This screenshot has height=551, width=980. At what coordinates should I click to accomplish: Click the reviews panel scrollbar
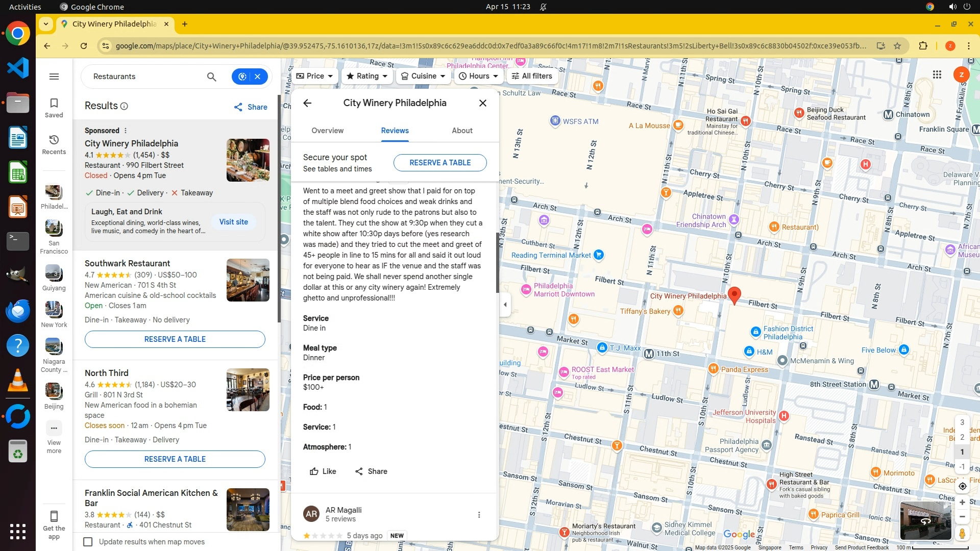497,263
